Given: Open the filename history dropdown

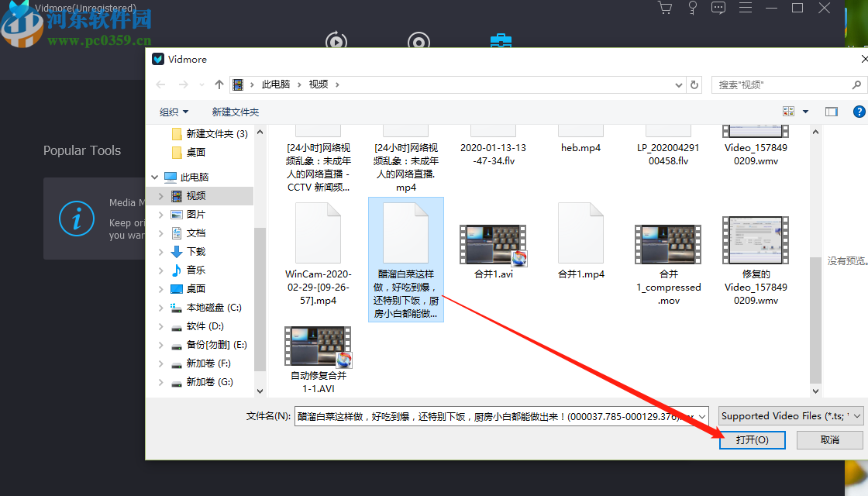Looking at the screenshot, I should pyautogui.click(x=702, y=416).
